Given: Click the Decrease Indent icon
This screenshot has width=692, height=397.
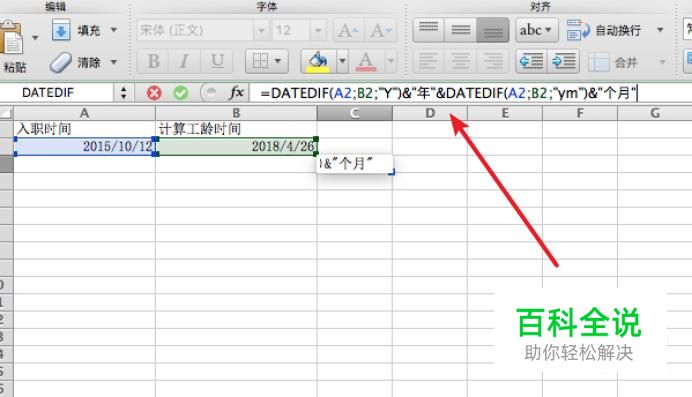Looking at the screenshot, I should (x=531, y=61).
